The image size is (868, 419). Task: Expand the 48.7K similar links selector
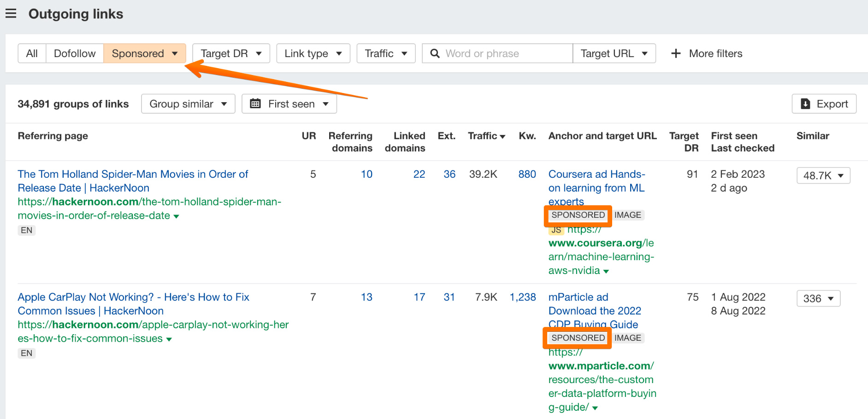tap(823, 175)
